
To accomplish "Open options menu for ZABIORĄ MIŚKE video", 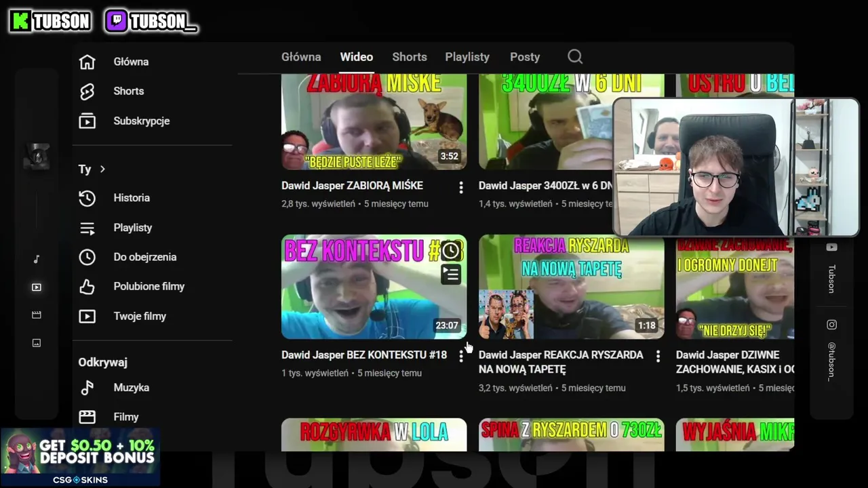I will click(x=461, y=187).
